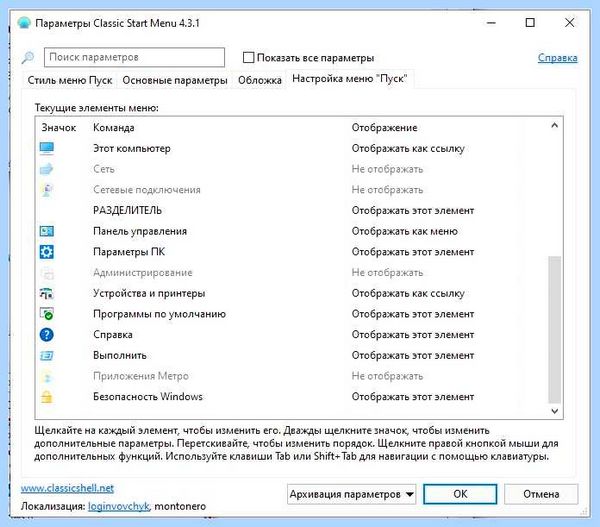Image resolution: width=600 pixels, height=527 pixels.
Task: Click the vertical scrollbar thumb of the menu items list
Action: tap(554, 330)
